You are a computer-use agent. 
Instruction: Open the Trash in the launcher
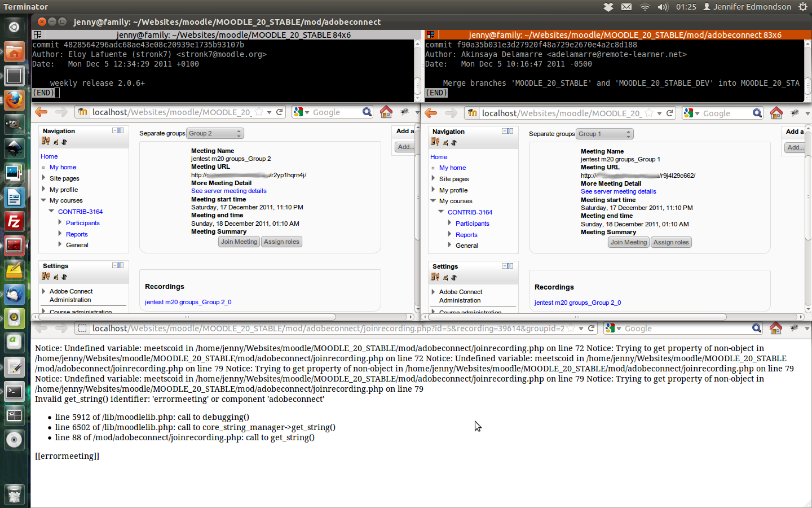pyautogui.click(x=14, y=495)
